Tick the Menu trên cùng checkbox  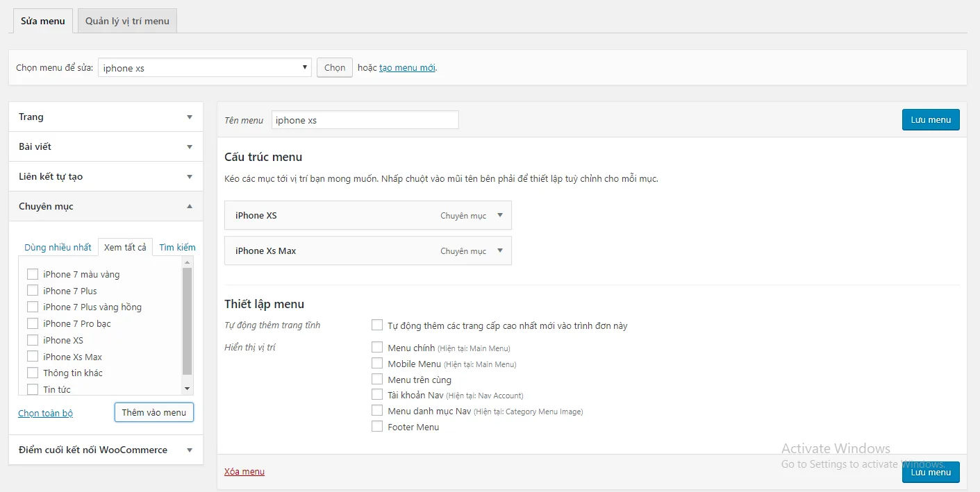pyautogui.click(x=377, y=379)
